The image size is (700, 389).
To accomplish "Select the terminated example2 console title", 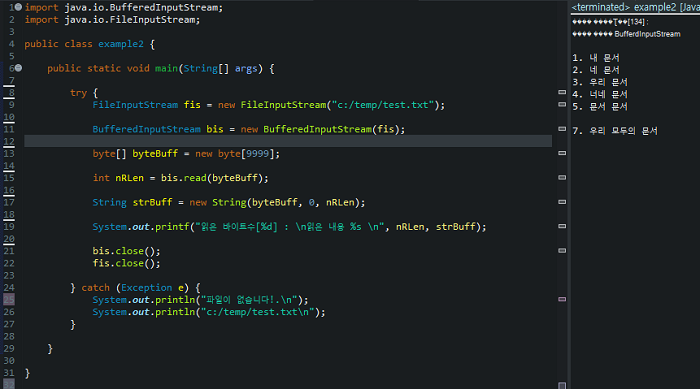I will coord(635,7).
